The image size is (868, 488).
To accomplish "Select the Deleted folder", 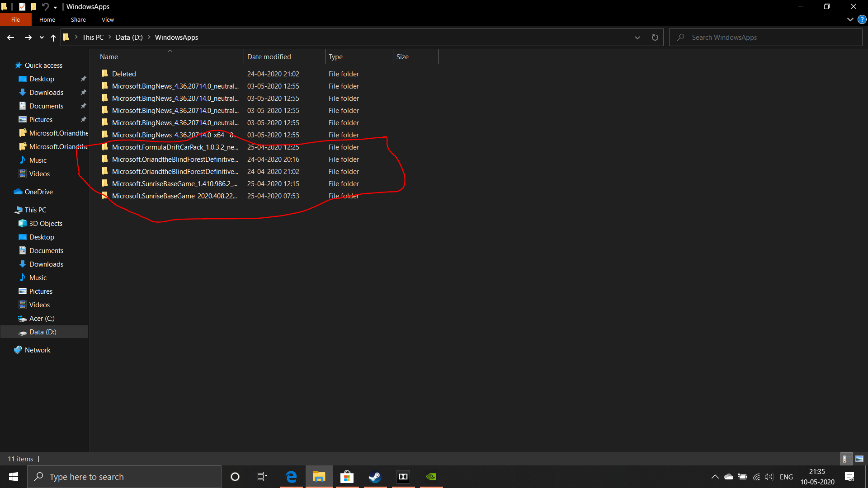I will tap(124, 74).
